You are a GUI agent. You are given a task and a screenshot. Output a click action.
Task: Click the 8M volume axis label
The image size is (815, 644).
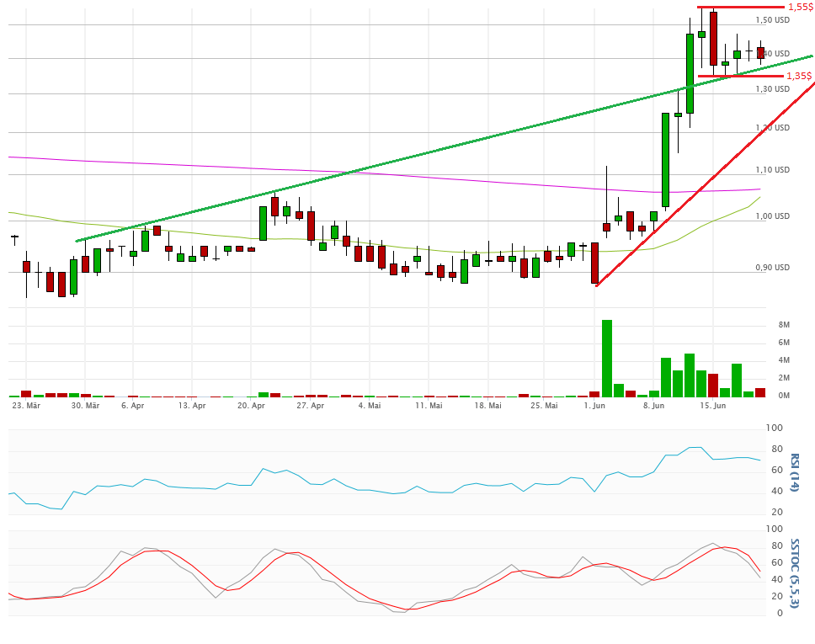coord(783,325)
